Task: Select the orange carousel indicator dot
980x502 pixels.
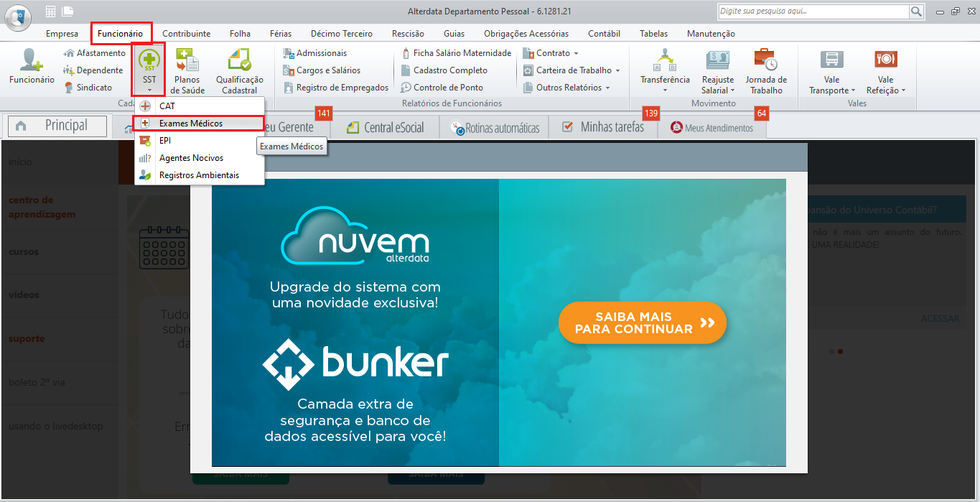Action: [x=841, y=352]
